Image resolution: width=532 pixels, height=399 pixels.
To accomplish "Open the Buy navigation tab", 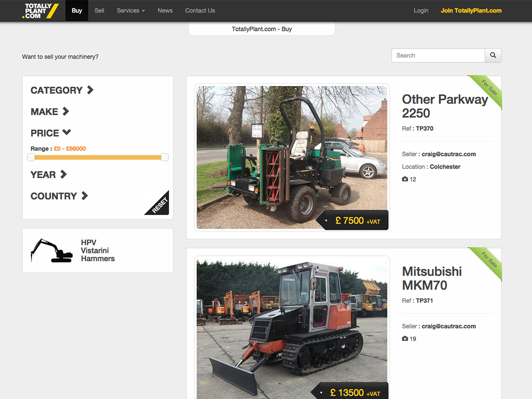I will pos(77,11).
